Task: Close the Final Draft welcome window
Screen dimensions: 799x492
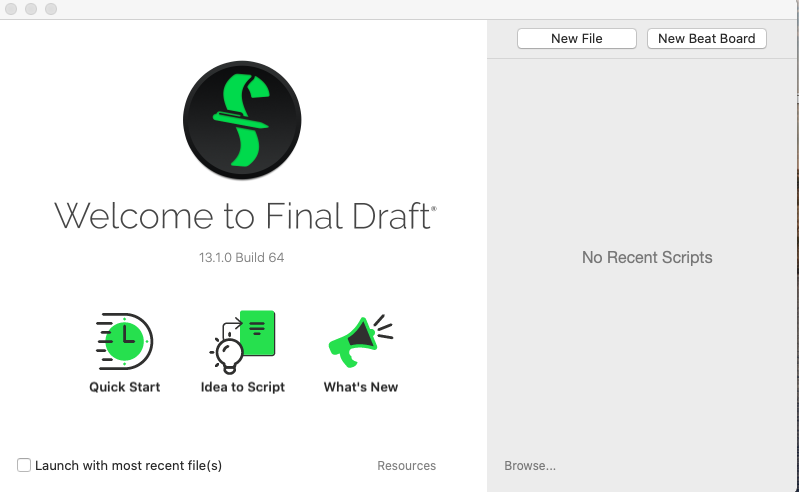Action: (11, 9)
